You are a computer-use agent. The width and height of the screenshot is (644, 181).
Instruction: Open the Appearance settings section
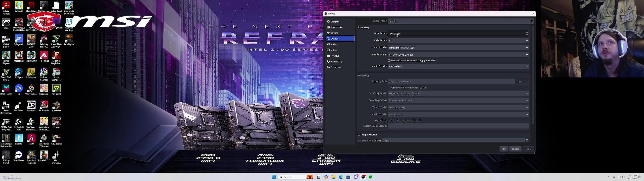pyautogui.click(x=340, y=27)
